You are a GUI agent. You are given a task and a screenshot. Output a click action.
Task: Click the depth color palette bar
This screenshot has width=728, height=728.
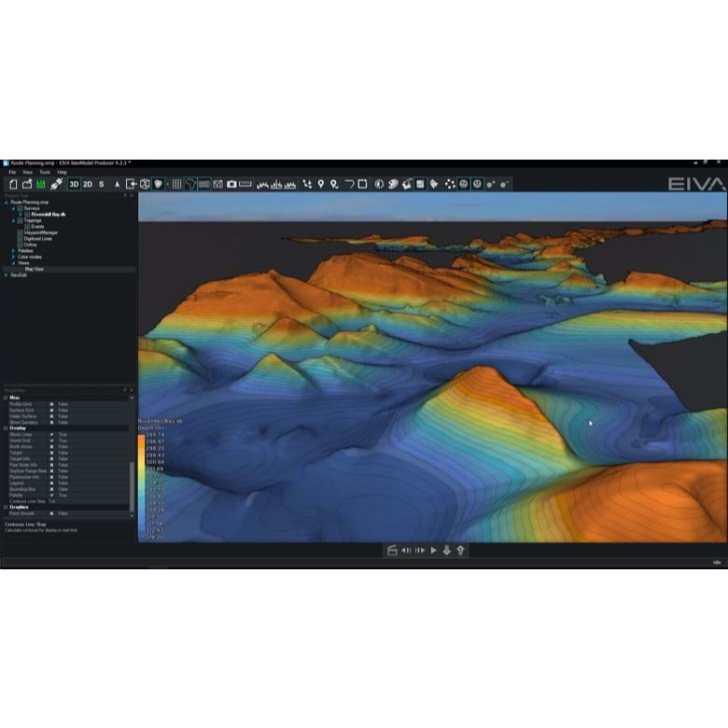141,487
